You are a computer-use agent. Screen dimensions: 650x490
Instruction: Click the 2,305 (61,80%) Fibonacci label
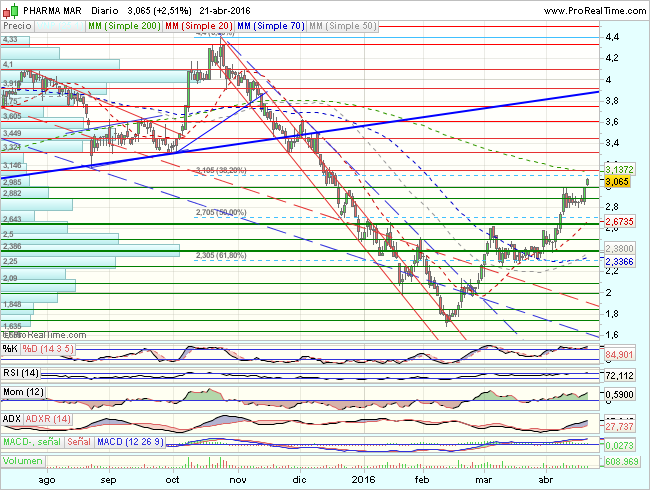click(x=221, y=255)
